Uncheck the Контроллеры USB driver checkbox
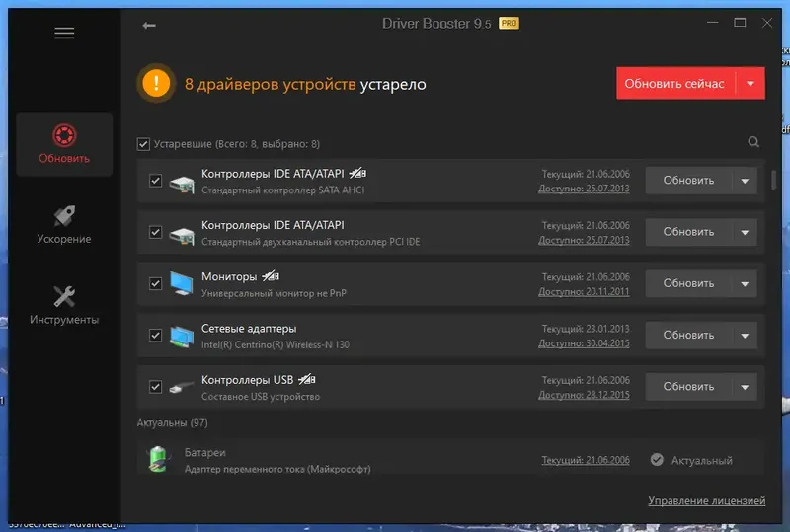The image size is (790, 532). coord(156,387)
